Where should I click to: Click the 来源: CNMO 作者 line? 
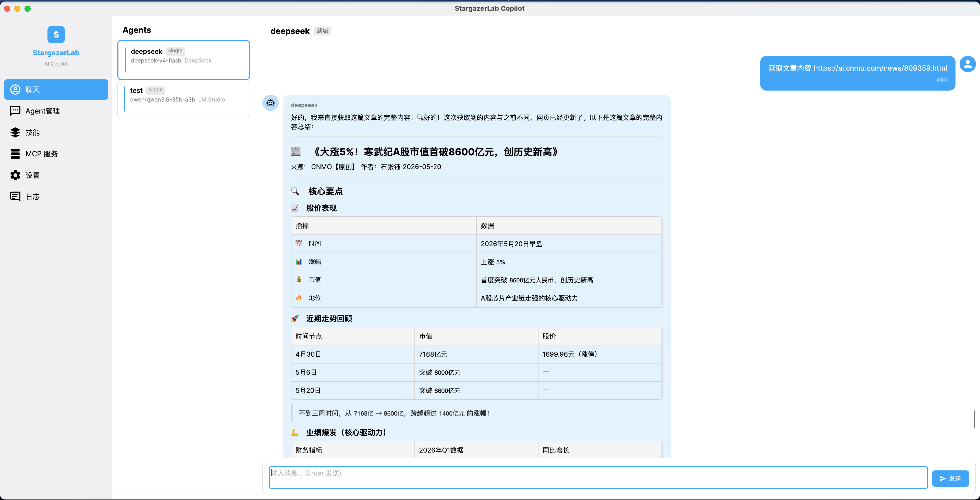[366, 167]
